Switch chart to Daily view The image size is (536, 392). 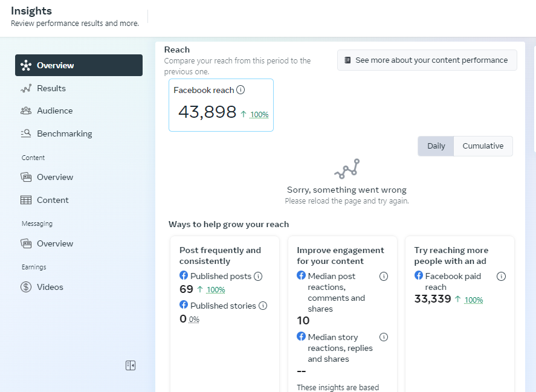point(436,146)
